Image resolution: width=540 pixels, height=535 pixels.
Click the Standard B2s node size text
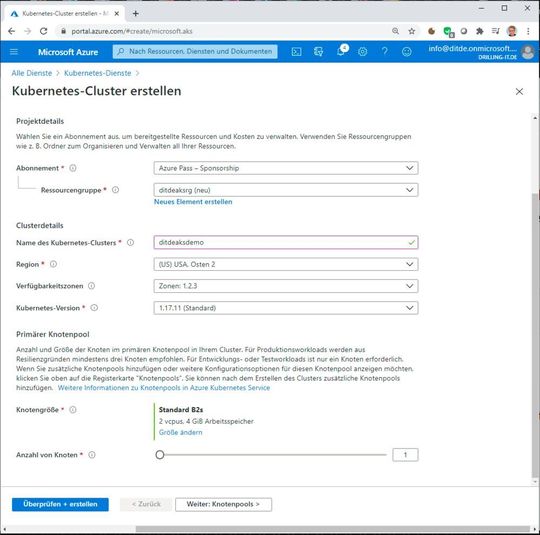pyautogui.click(x=181, y=410)
